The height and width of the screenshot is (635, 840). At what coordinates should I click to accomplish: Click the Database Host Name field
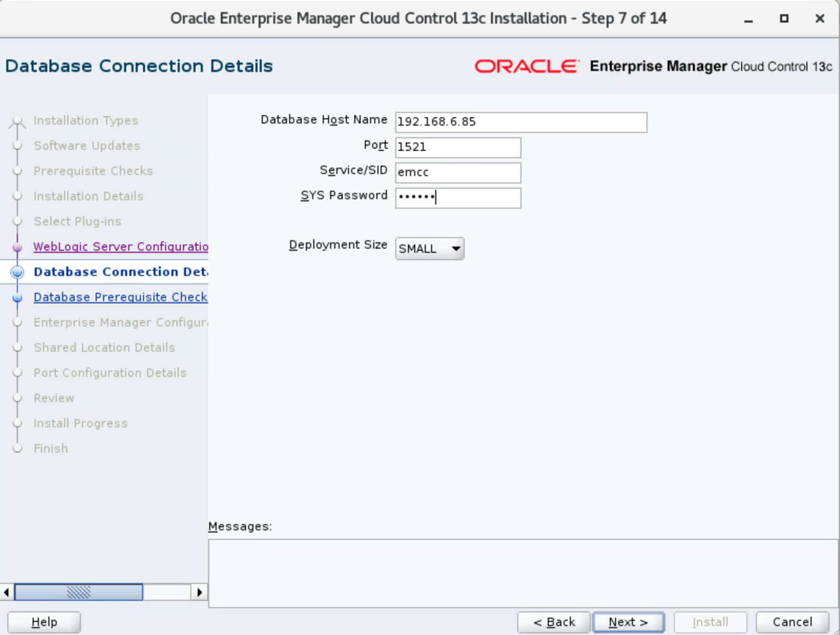click(x=521, y=122)
